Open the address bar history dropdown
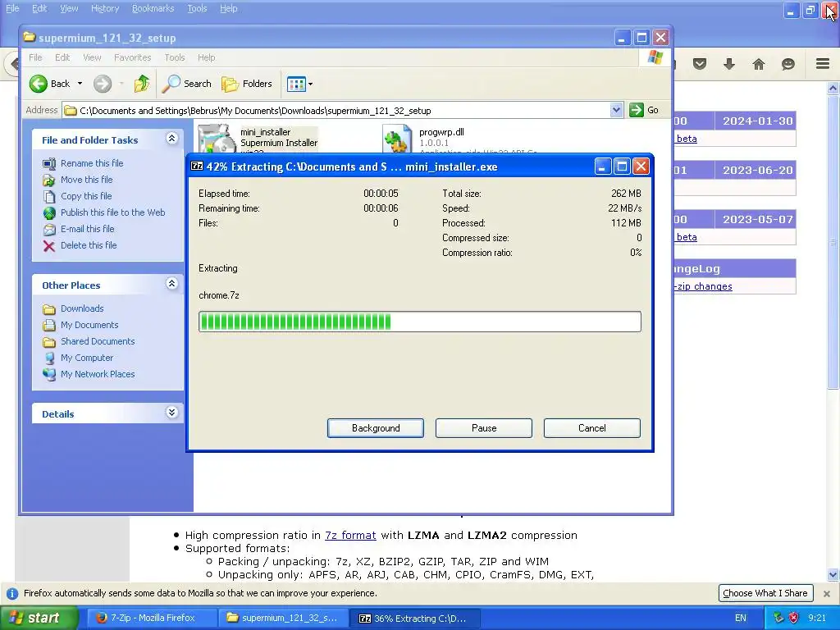This screenshot has height=630, width=840. coord(616,110)
